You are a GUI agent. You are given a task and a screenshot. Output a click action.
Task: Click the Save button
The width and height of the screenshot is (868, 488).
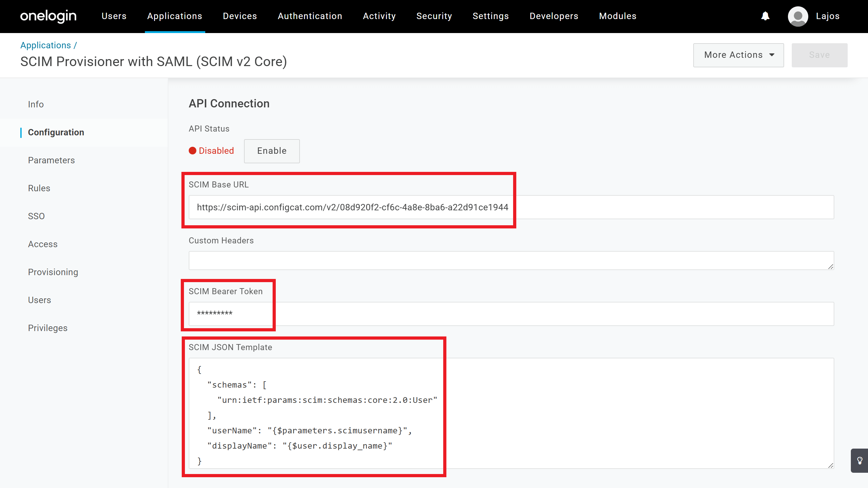pyautogui.click(x=819, y=55)
